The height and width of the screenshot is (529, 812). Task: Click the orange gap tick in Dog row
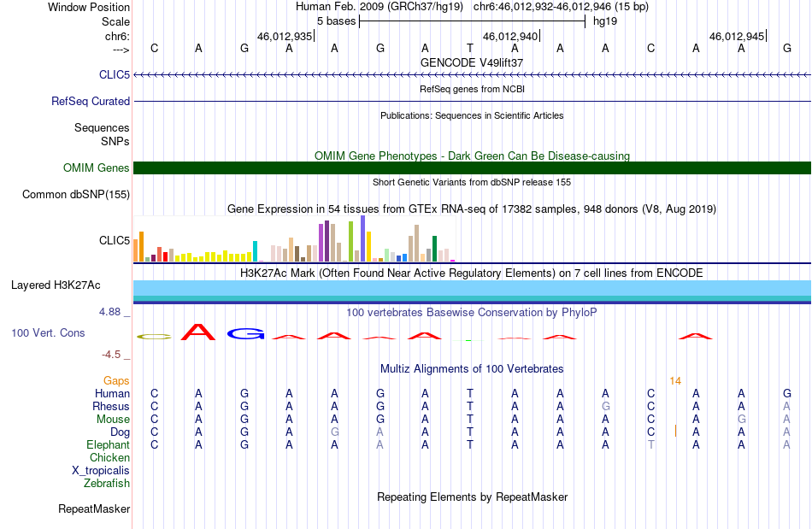[x=675, y=431]
